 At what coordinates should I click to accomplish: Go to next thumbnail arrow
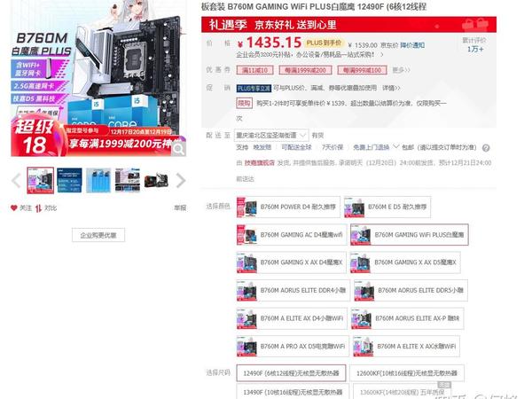[x=181, y=180]
